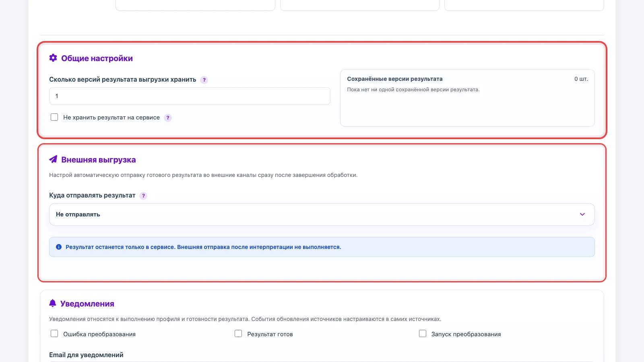
Task: Click the gear icon beside Общие настройки
Action: [x=53, y=58]
